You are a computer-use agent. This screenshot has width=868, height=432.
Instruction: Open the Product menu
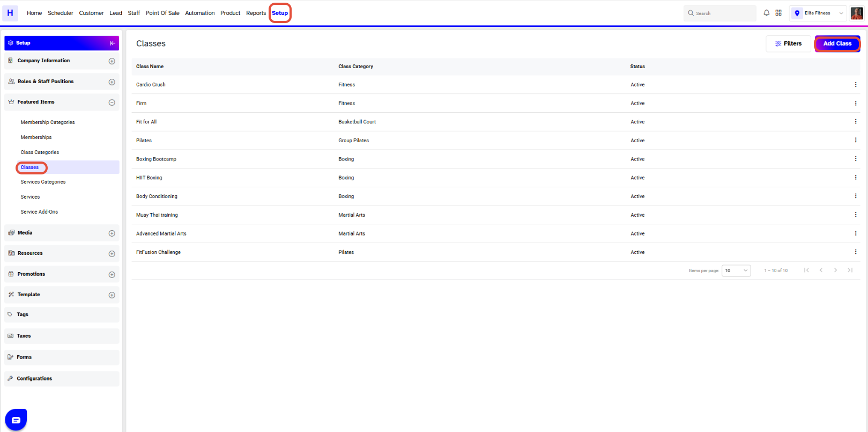pyautogui.click(x=231, y=13)
